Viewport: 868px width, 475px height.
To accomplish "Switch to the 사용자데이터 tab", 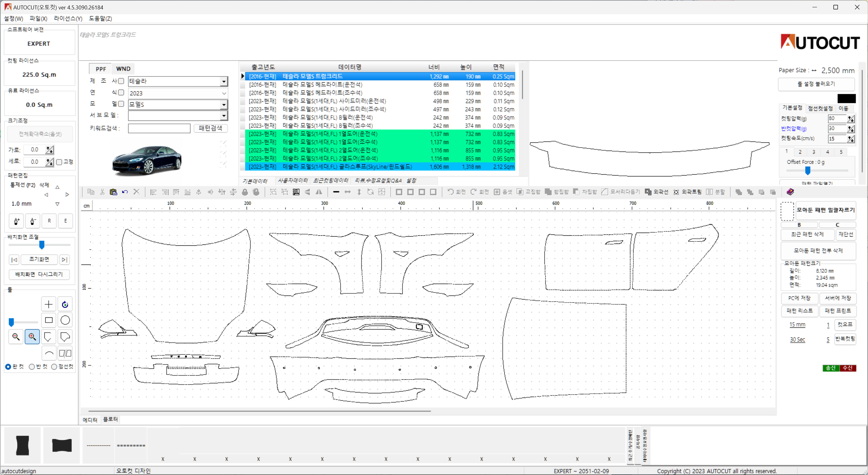I will tap(292, 181).
